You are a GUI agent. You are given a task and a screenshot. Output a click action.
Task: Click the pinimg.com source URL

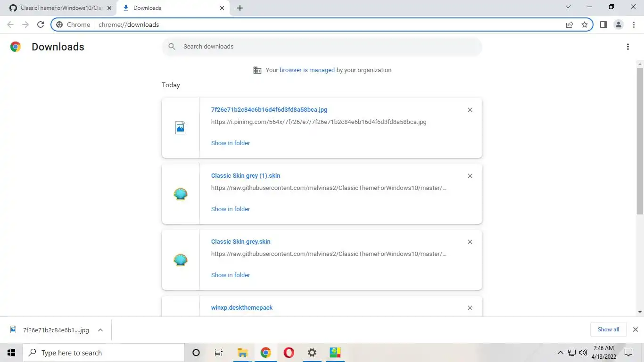tap(319, 122)
